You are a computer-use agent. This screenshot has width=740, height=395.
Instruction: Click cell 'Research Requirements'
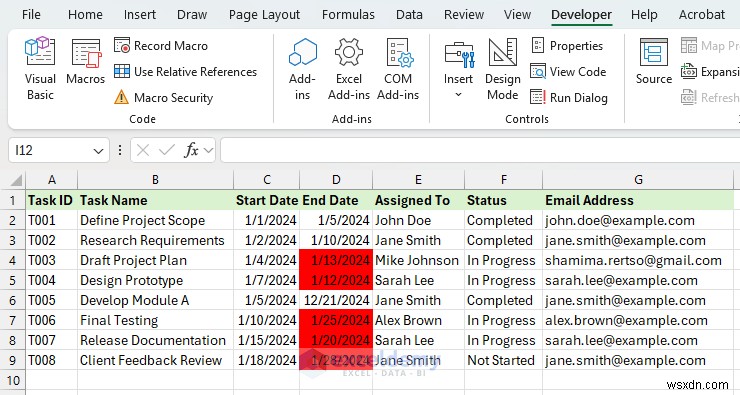pos(155,240)
